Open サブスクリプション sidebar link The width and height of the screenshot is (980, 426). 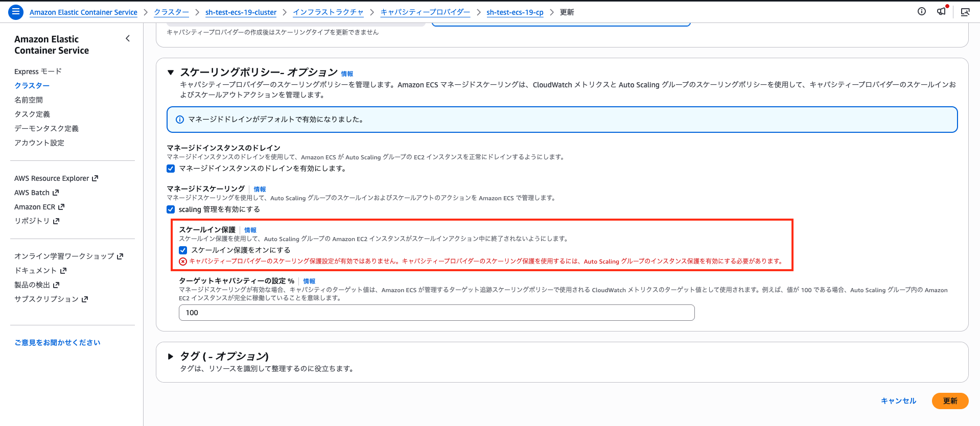coord(46,299)
